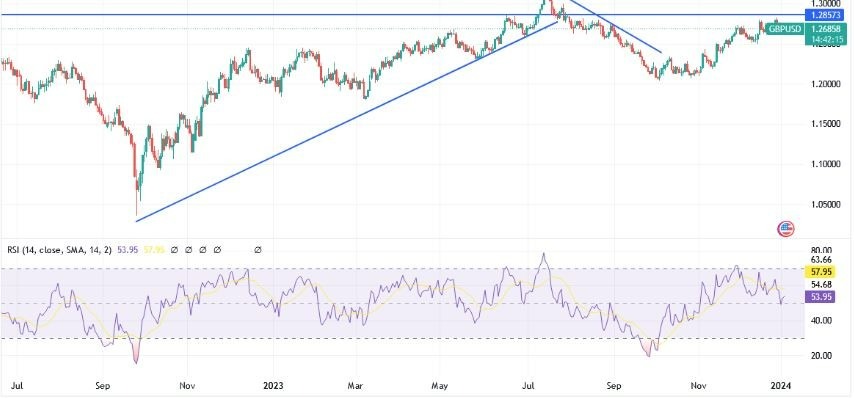This screenshot has height=398, width=854.
Task: Click the yellow 57.95 RSI axis tag
Action: point(819,271)
